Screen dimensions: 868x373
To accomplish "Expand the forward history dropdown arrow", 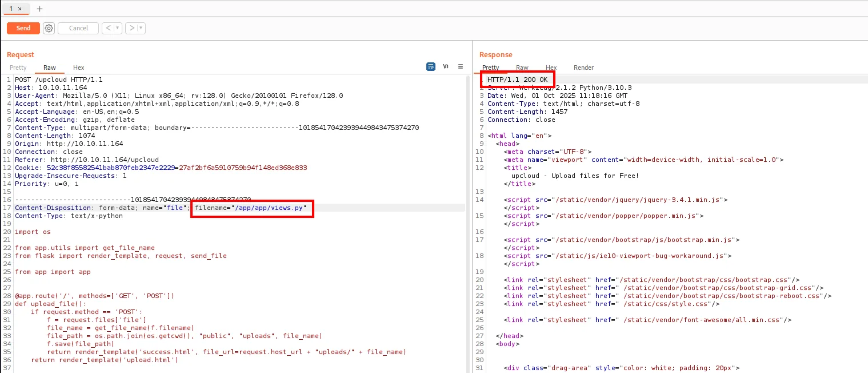I will [141, 28].
